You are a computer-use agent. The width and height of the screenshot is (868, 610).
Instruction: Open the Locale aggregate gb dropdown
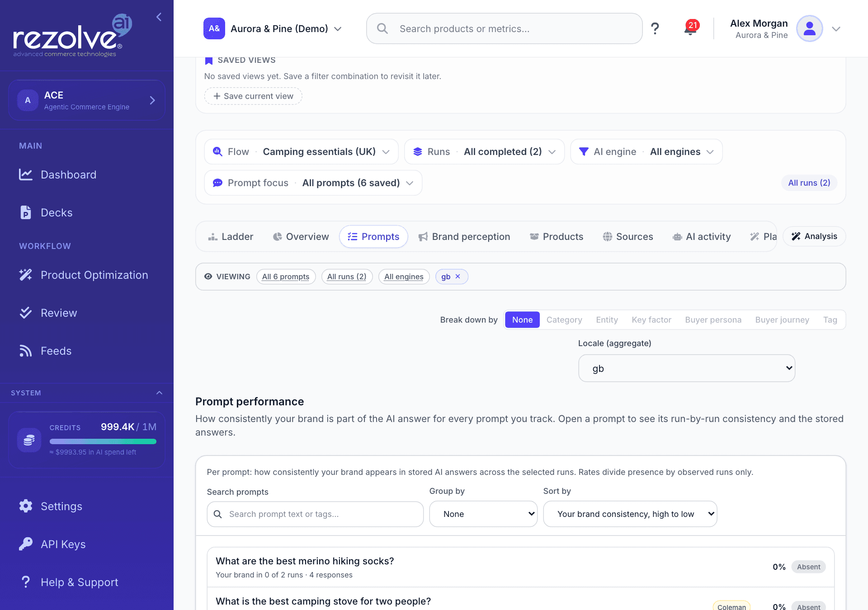[x=687, y=368]
